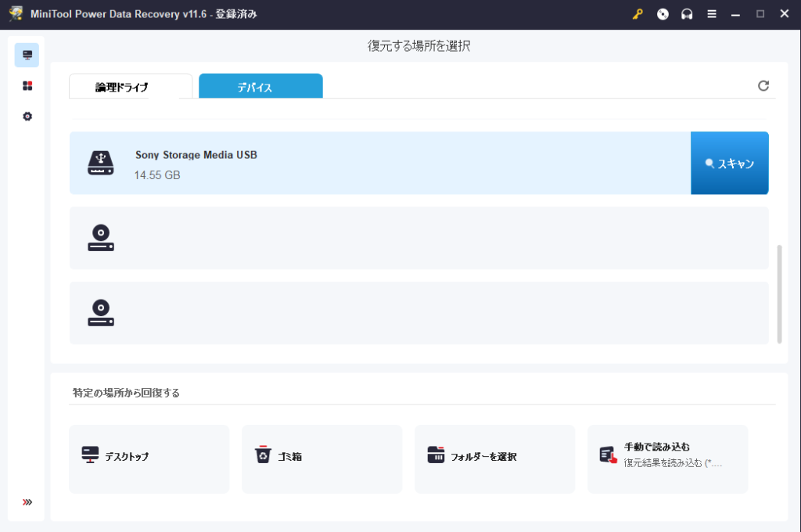Select the second unnamed hard disk row
Viewport: 801px width, 532px height.
pyautogui.click(x=419, y=313)
